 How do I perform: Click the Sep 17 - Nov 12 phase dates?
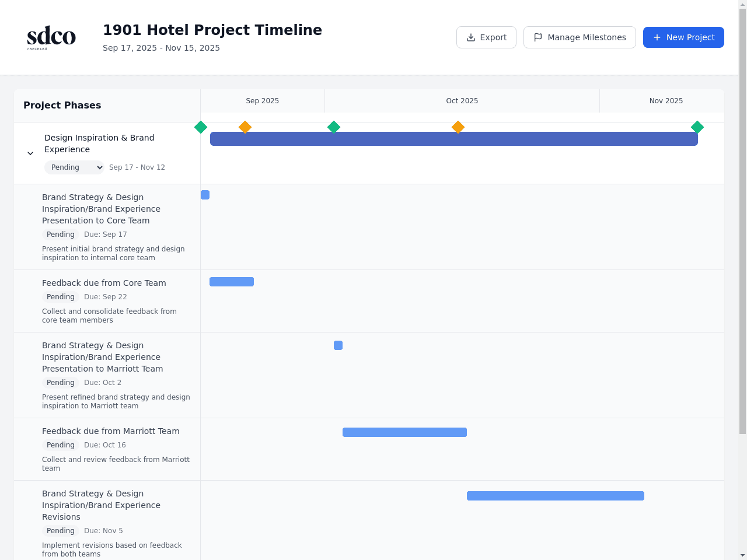[x=137, y=167]
